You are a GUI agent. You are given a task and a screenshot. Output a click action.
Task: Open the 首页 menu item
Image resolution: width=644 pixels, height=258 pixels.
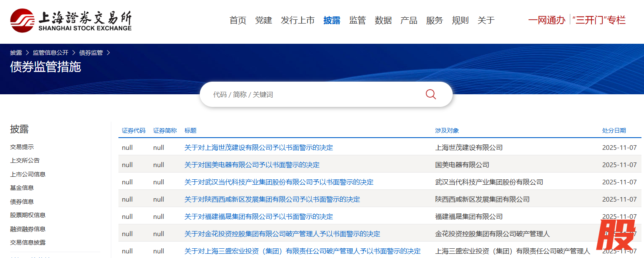[238, 20]
